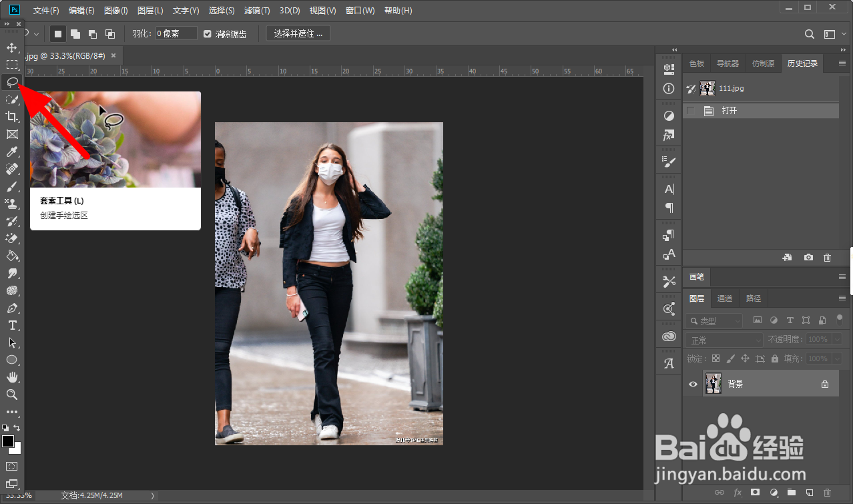Select the Intersect with Selection mode button
853x504 pixels.
[110, 33]
